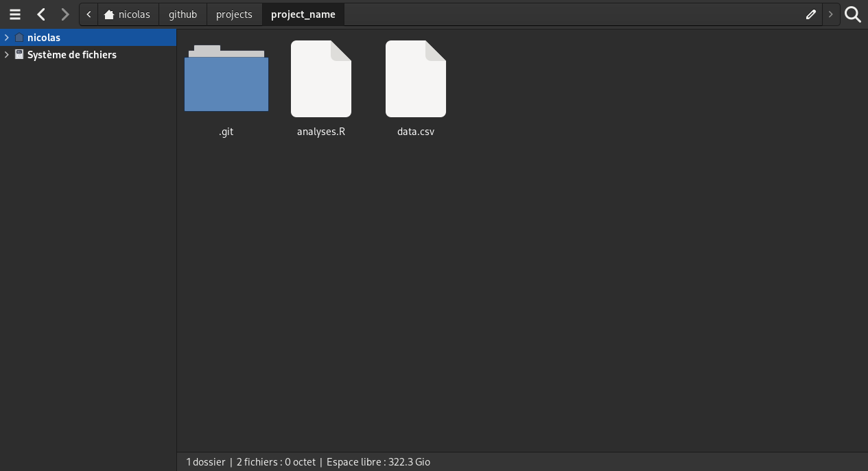This screenshot has height=471, width=868.
Task: Open search with magnifying glass icon
Action: click(x=853, y=14)
